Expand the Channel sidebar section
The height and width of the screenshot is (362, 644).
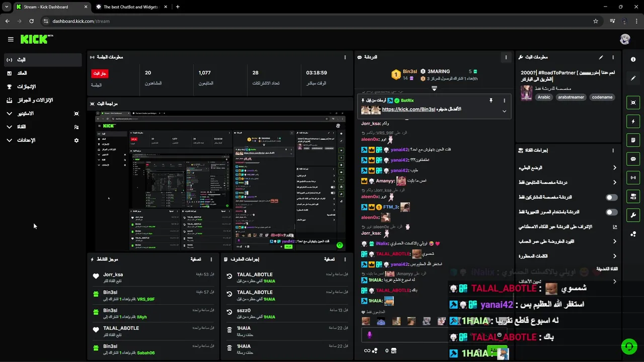click(x=10, y=127)
